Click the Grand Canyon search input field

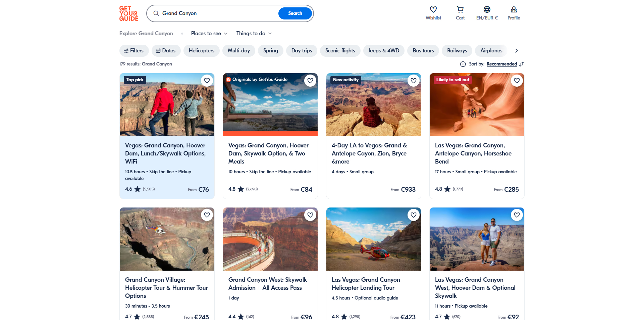click(x=218, y=13)
